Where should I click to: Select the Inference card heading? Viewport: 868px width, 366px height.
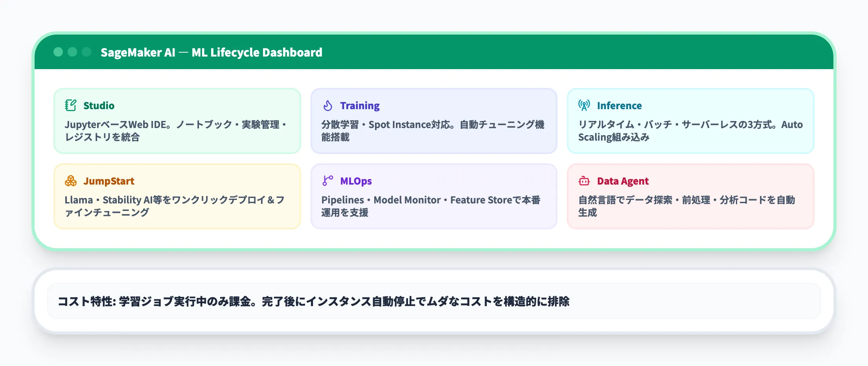[620, 105]
